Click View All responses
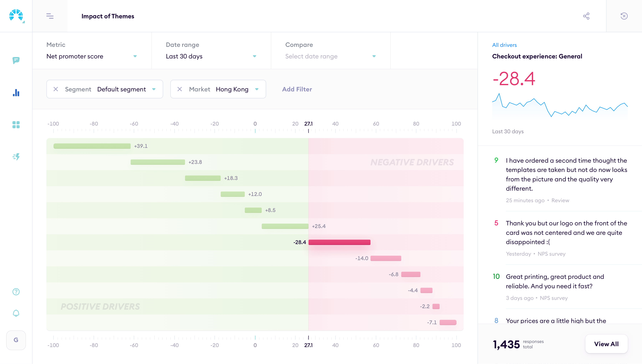 coord(606,344)
